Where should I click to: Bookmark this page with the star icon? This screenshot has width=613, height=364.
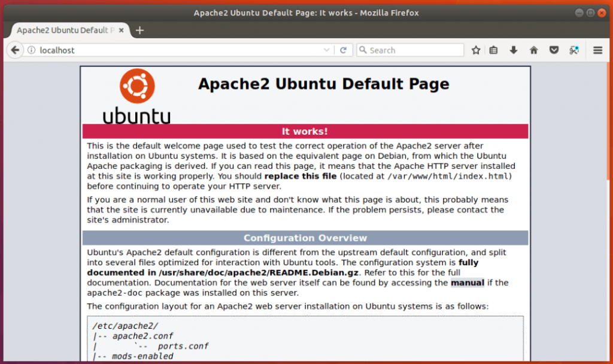click(476, 50)
